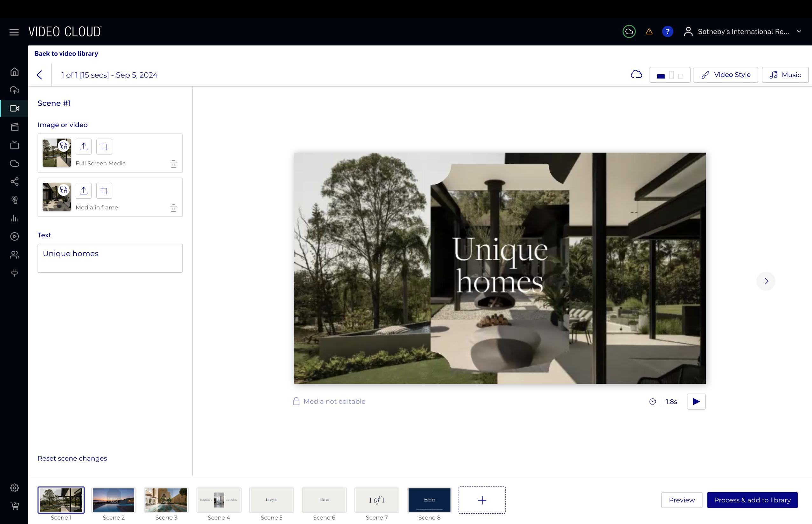Click the back chevron beside video title
Image resolution: width=812 pixels, height=524 pixels.
tap(39, 75)
